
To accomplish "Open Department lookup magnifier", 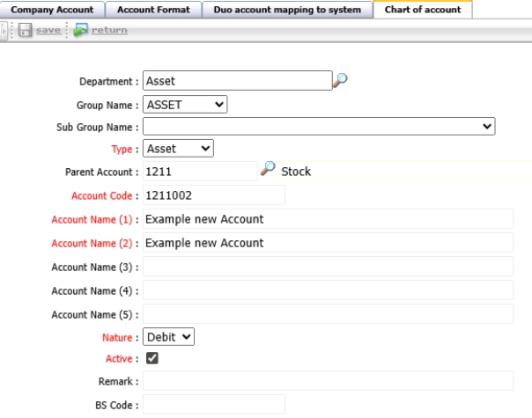I will click(340, 80).
